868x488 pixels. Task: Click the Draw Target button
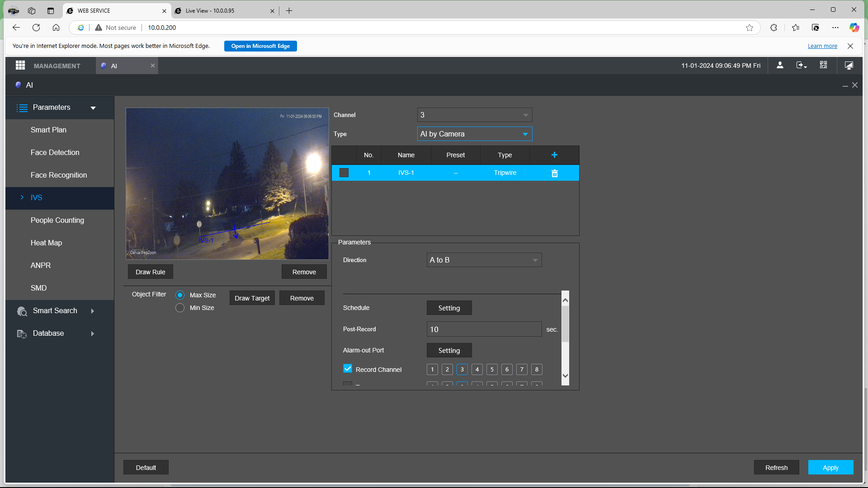pos(252,298)
